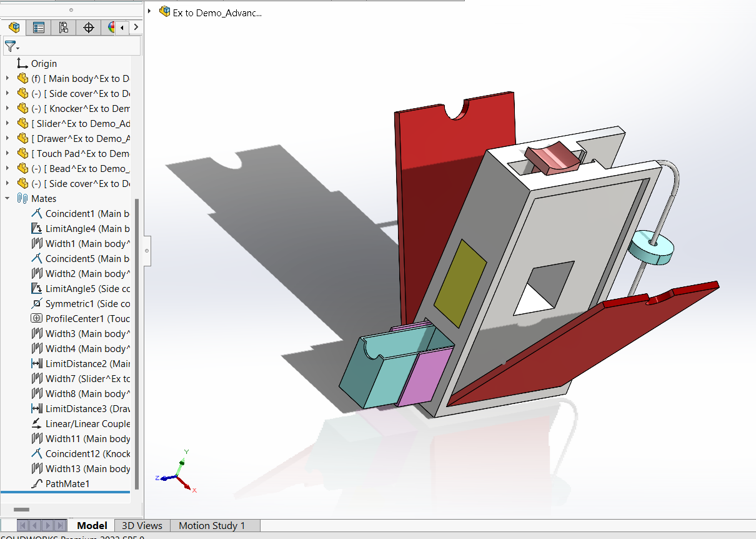
Task: Click the LimitAngle4 mate icon
Action: pos(36,228)
